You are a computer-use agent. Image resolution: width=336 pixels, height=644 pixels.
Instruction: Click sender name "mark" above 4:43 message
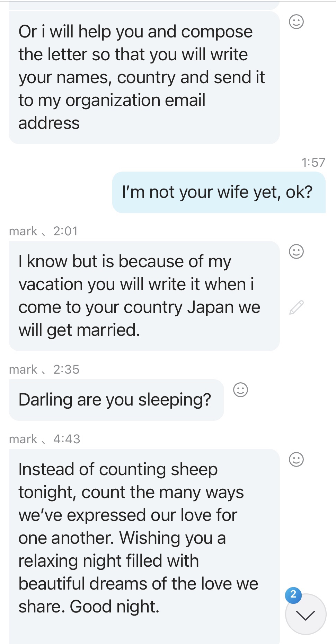click(23, 439)
